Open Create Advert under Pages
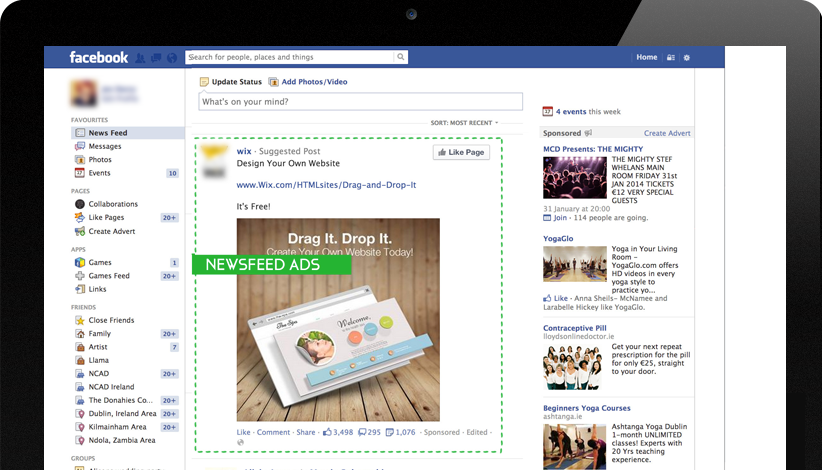822x470 pixels. (x=112, y=231)
